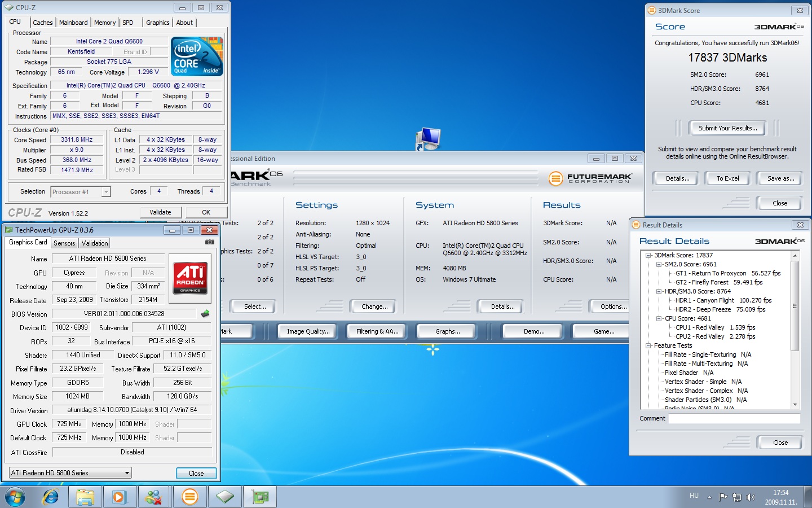Click the GPU-Z title bar icon
Viewport: 812px width, 508px height.
(8, 230)
